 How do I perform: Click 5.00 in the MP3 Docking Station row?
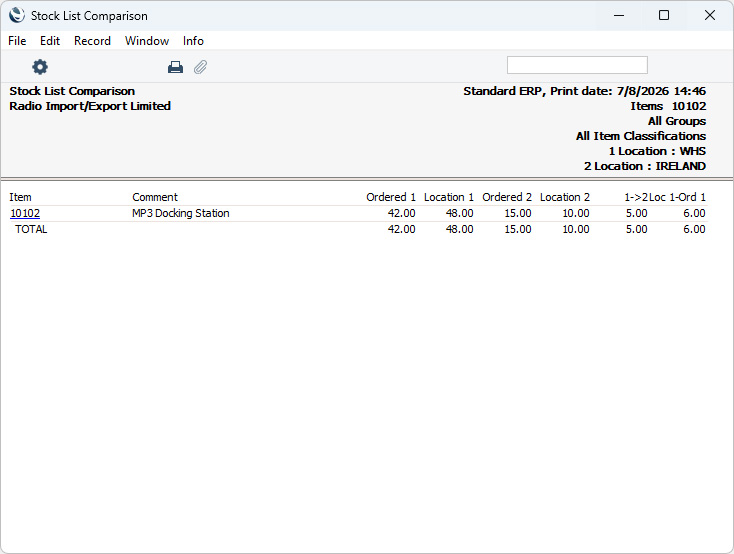pyautogui.click(x=637, y=213)
